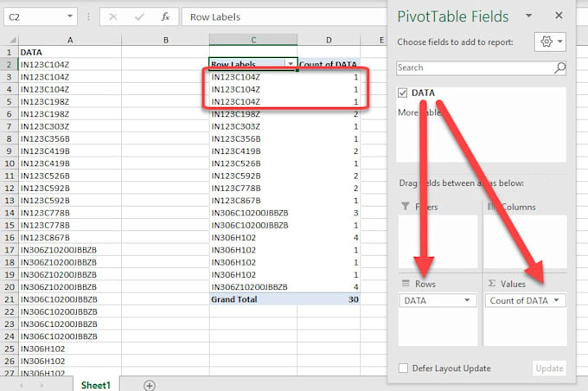Click the formula bar cancel X icon
The image size is (588, 391).
113,17
